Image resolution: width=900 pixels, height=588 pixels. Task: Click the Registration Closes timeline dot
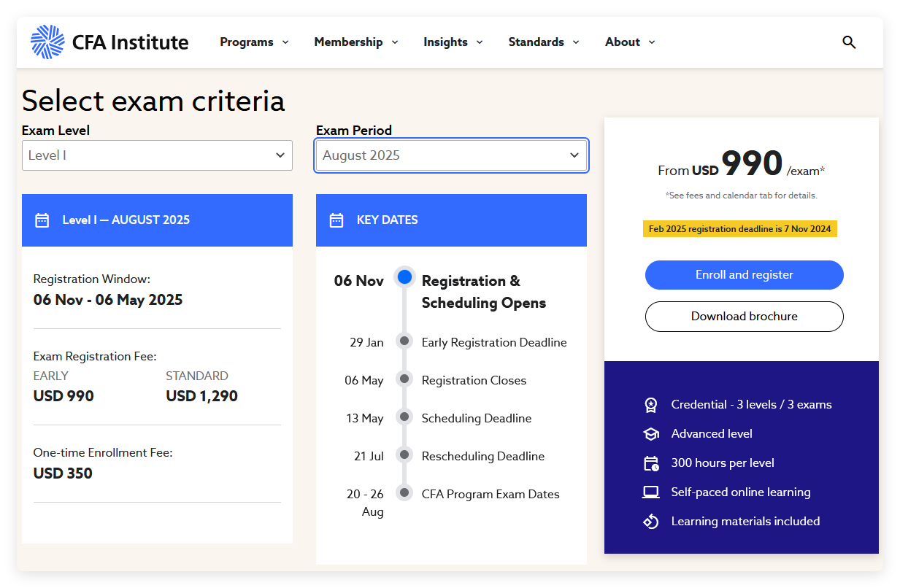(x=404, y=379)
